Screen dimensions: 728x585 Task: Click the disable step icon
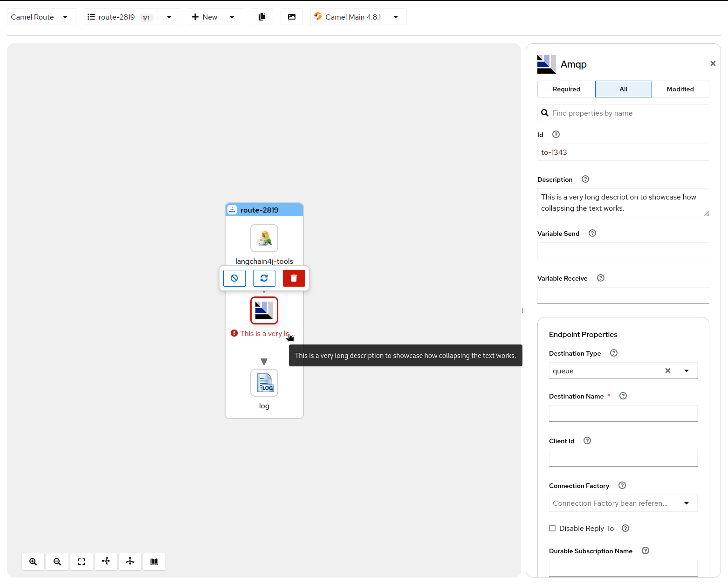[234, 278]
